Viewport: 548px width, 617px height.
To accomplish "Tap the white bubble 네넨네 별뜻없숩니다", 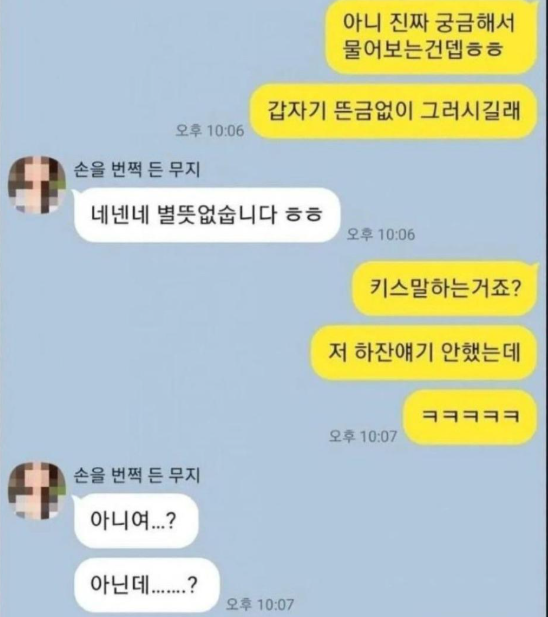I will [207, 215].
